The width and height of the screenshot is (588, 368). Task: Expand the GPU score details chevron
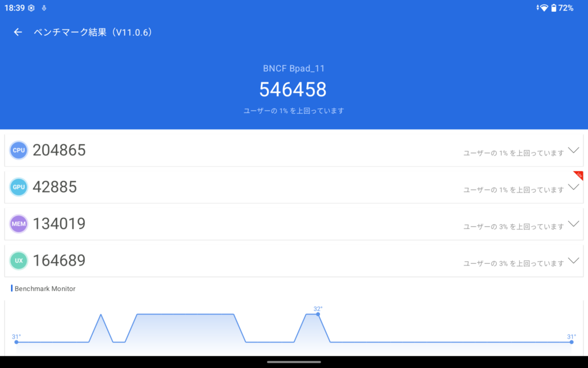coord(574,187)
